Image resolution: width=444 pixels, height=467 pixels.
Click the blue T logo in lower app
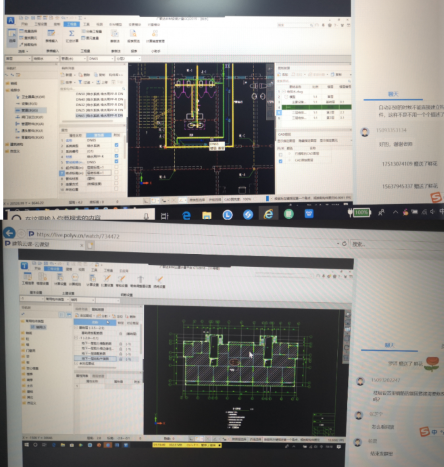point(24,265)
